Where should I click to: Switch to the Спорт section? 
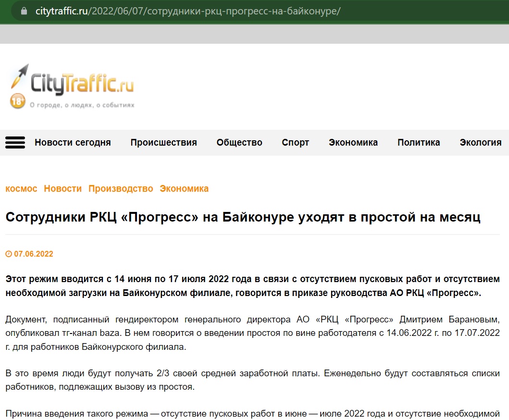pos(295,142)
